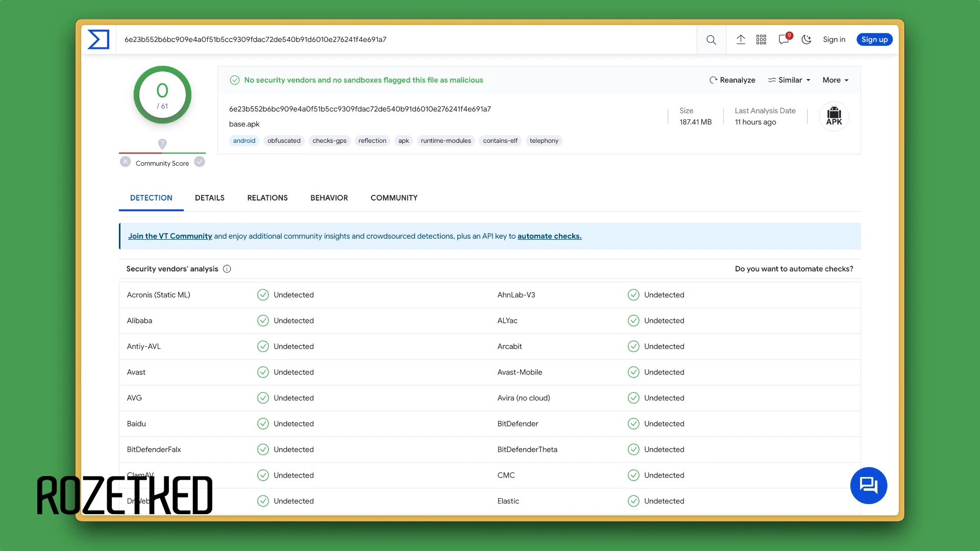Click the telephony tag

pyautogui.click(x=544, y=141)
